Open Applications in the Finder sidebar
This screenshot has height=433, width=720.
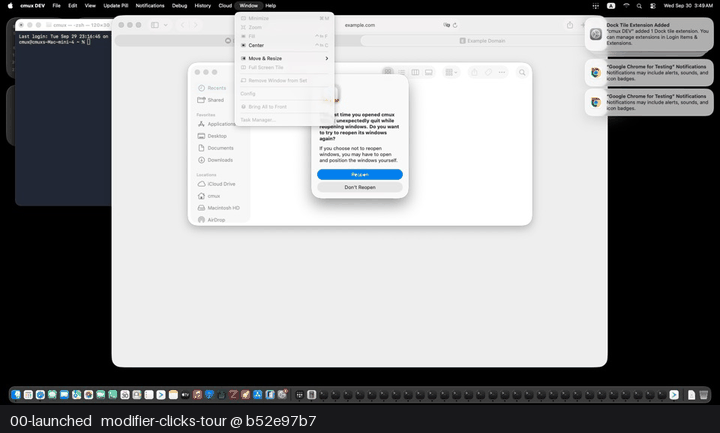pos(216,124)
